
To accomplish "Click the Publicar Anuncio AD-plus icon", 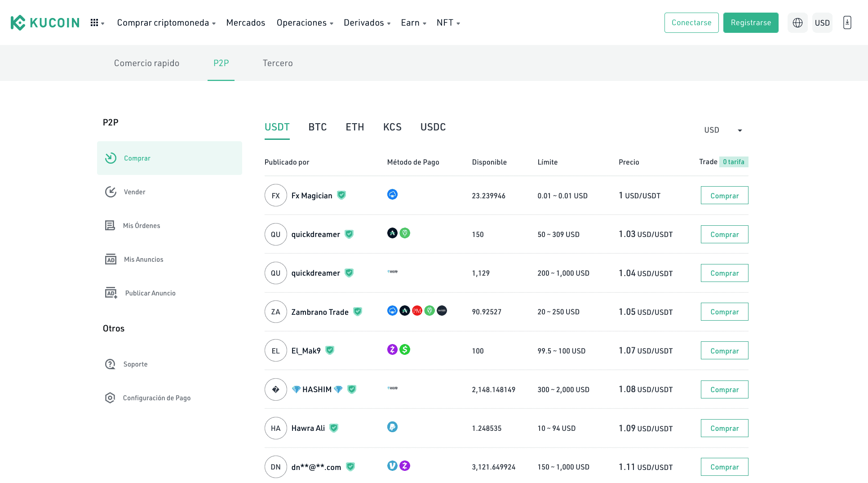I will (111, 293).
